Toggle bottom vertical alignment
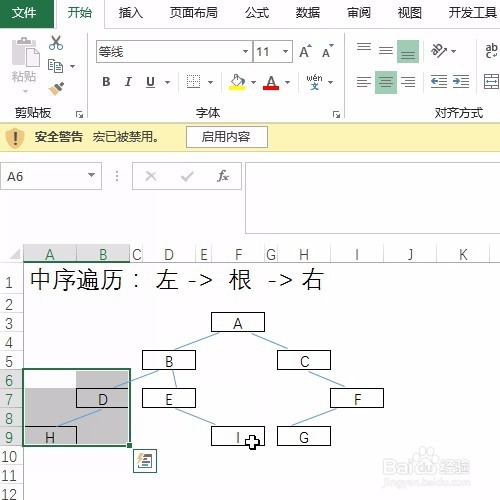Viewport: 500px width, 500px height. (408, 51)
